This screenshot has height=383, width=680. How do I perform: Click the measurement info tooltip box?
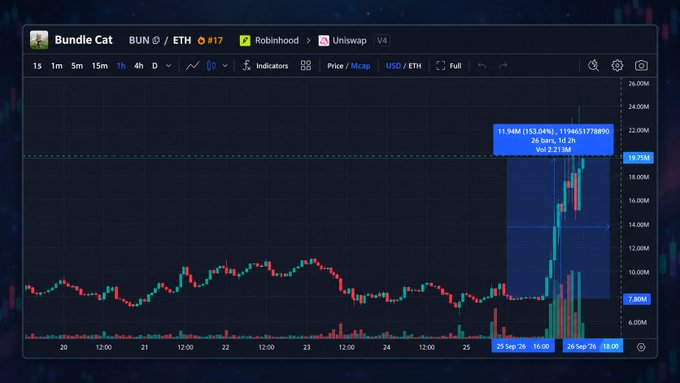[x=553, y=140]
